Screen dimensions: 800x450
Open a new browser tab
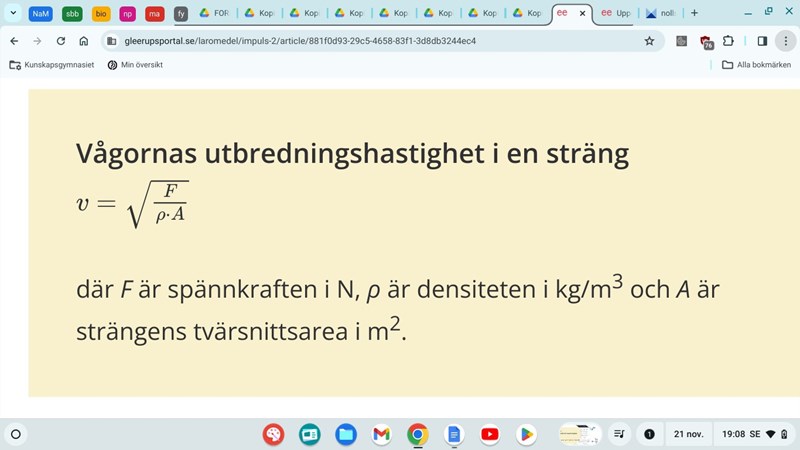tap(695, 13)
